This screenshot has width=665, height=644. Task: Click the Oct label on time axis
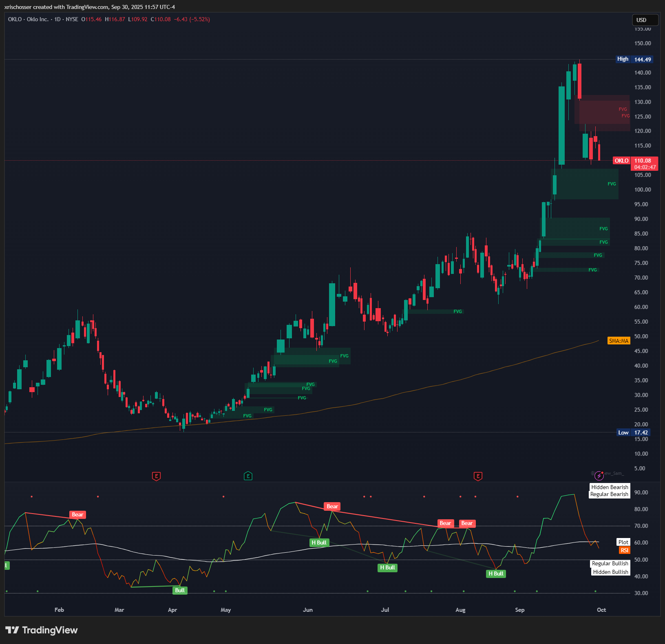coord(601,610)
